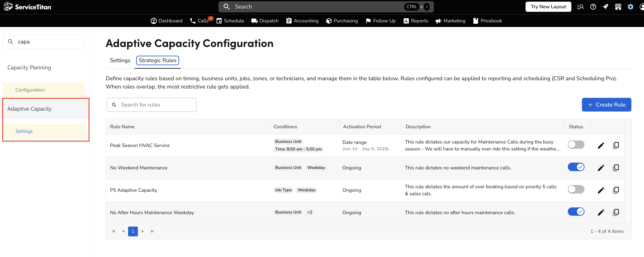644x257 pixels.
Task: Enable the Peak Season HVAC Service rule
Action: click(576, 145)
